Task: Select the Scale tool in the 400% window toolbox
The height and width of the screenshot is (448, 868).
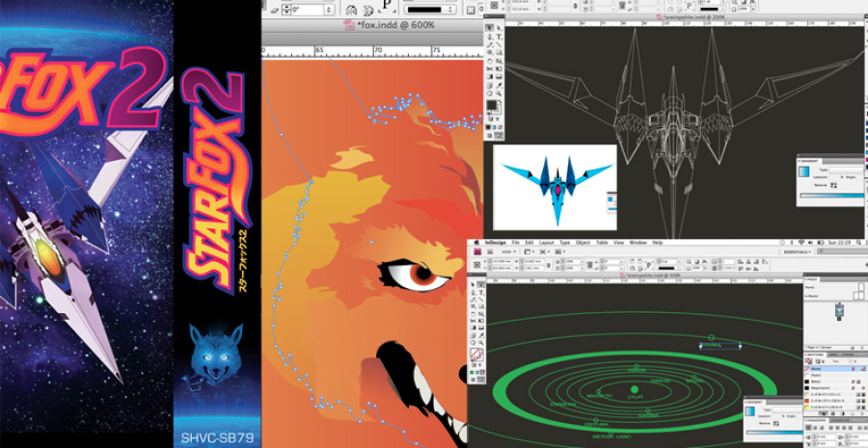Action: click(481, 314)
